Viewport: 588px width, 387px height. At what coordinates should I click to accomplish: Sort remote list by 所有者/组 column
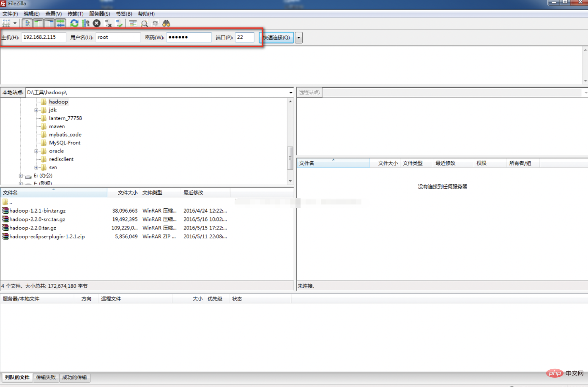[523, 163]
